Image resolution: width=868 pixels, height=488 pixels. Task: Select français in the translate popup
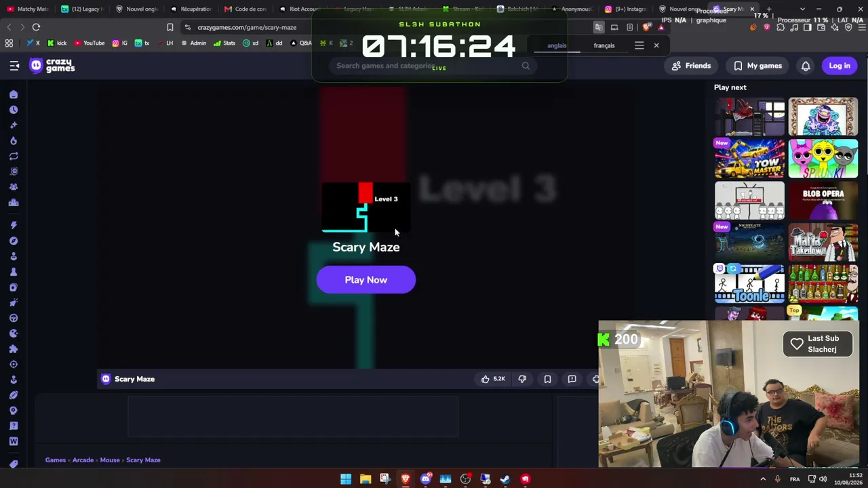604,45
